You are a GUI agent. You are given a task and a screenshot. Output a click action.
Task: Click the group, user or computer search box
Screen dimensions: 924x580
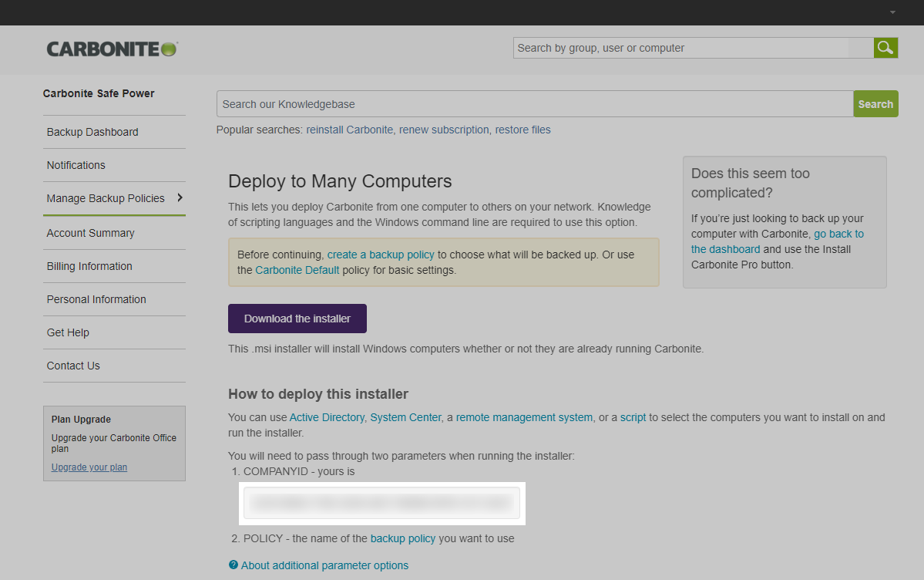[693, 48]
